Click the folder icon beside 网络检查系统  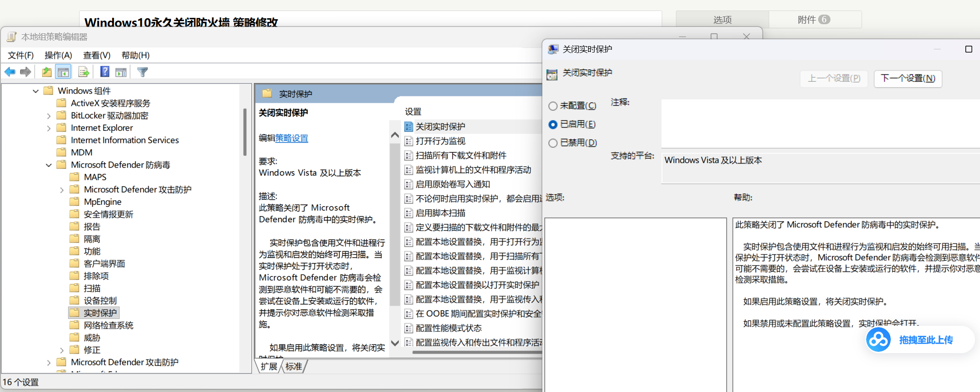coord(75,325)
